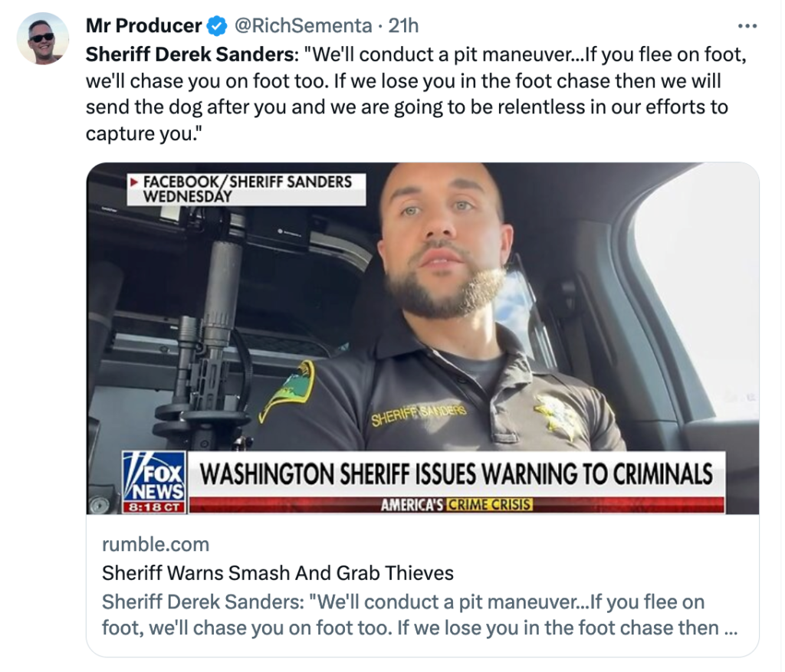Viewport: 785px width, 672px height.
Task: Click the "Washington Sheriff Issues Warning" headline banner
Action: [x=456, y=474]
